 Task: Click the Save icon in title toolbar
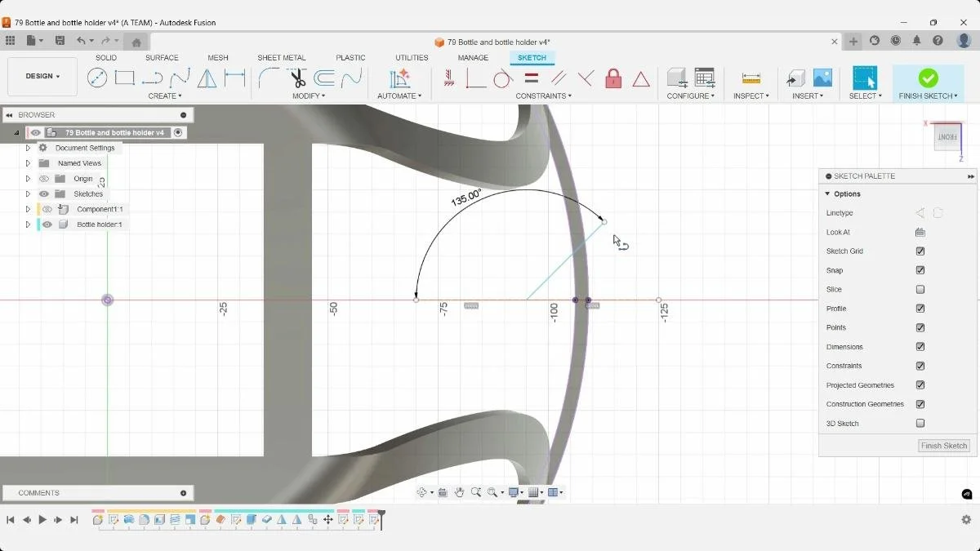click(x=60, y=41)
